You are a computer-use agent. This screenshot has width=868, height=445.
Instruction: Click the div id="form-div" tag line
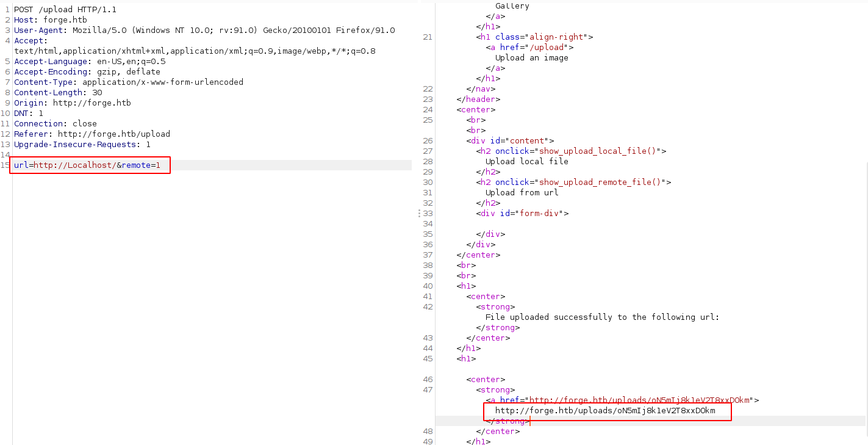(x=522, y=214)
